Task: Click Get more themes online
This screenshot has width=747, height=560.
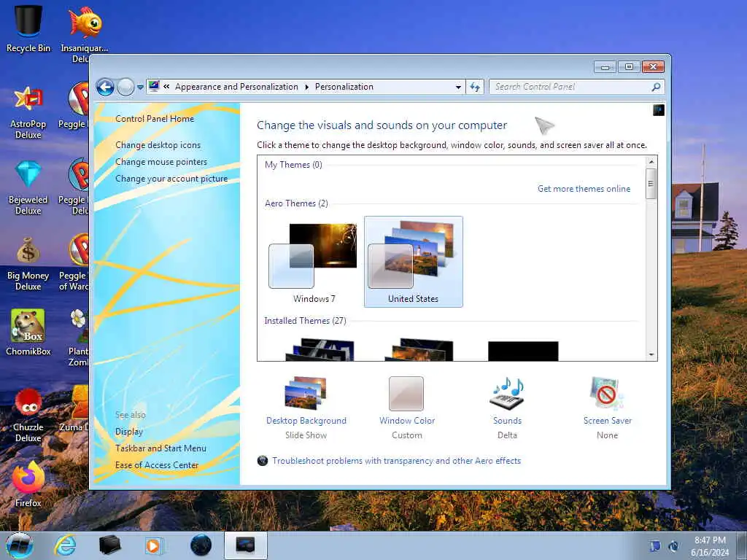Action: point(584,189)
